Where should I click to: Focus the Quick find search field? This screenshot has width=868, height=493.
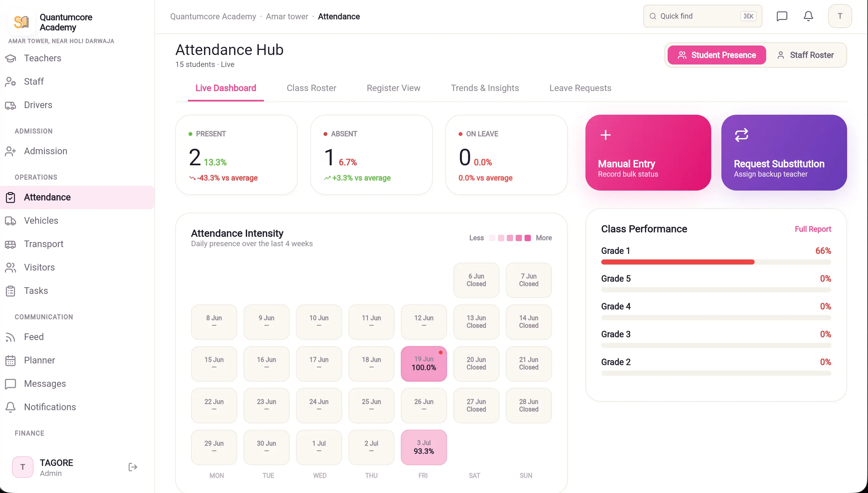point(703,16)
